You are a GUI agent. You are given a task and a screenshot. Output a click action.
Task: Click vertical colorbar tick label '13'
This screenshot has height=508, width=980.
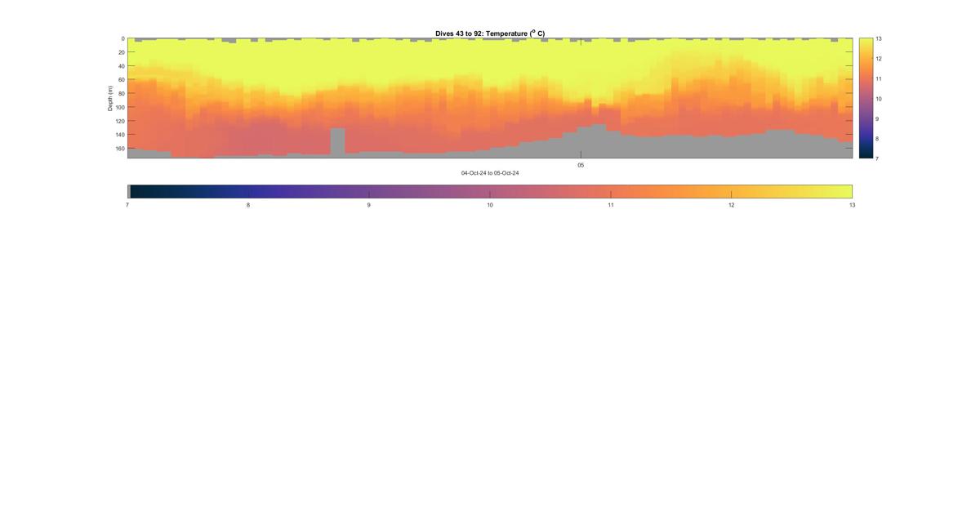click(879, 39)
